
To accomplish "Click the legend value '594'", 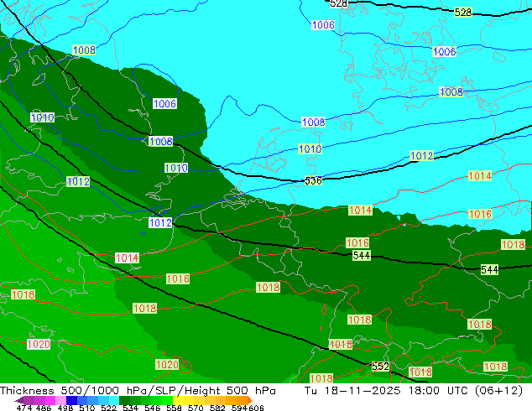I will 239,408.
